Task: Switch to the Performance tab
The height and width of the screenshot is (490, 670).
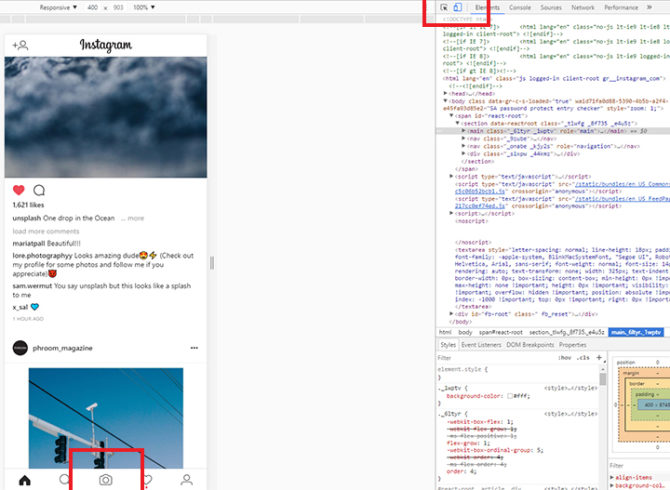Action: [621, 7]
